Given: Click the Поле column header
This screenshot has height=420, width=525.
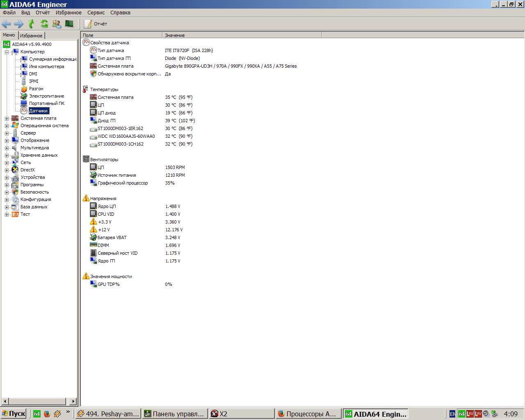Looking at the screenshot, I should click(x=121, y=35).
